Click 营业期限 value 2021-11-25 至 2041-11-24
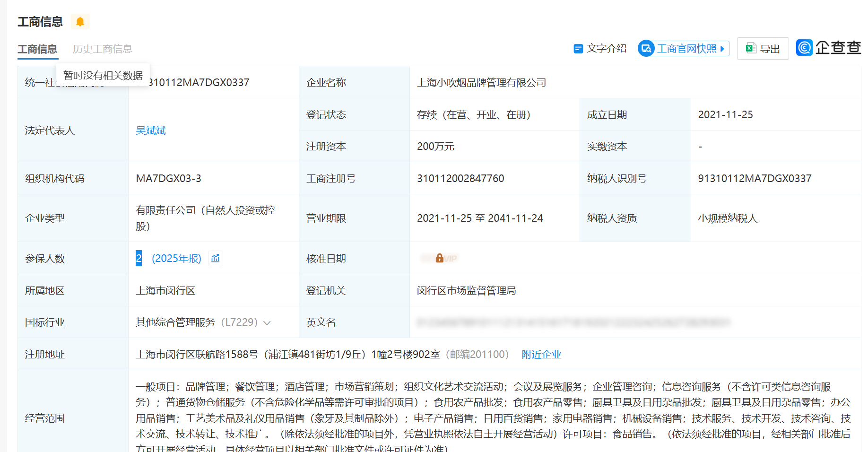Screen dimensions: 868x452 (x=480, y=218)
